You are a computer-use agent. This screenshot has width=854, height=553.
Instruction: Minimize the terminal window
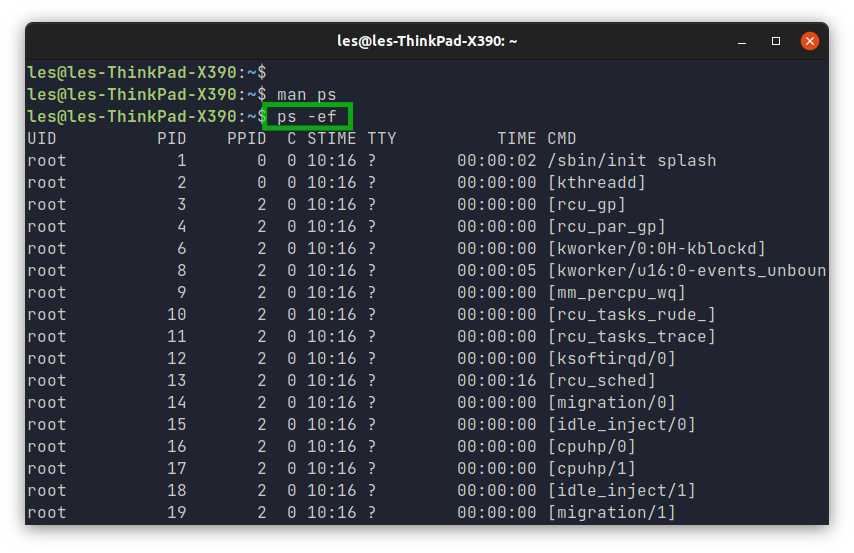742,41
